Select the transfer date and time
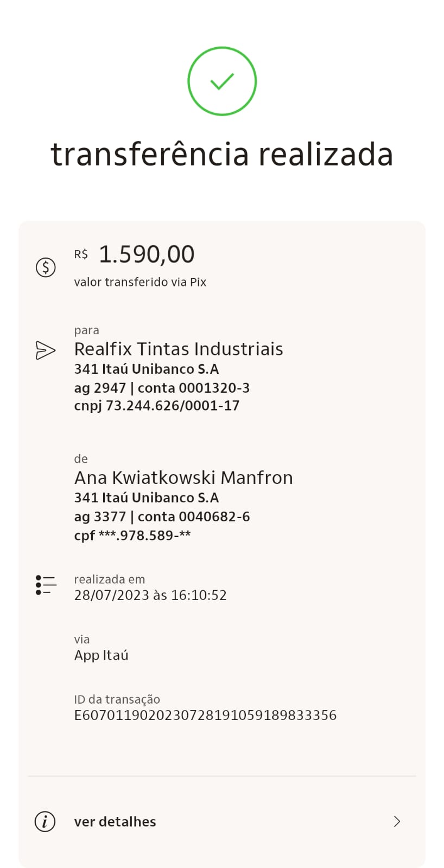 [150, 595]
